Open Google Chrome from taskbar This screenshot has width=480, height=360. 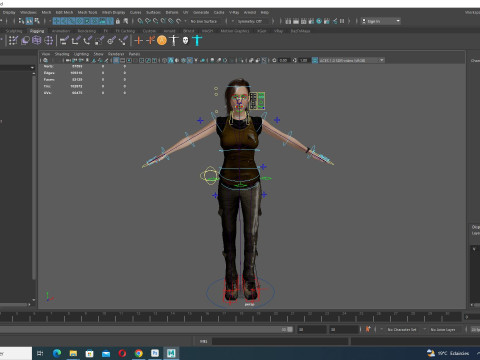139,353
